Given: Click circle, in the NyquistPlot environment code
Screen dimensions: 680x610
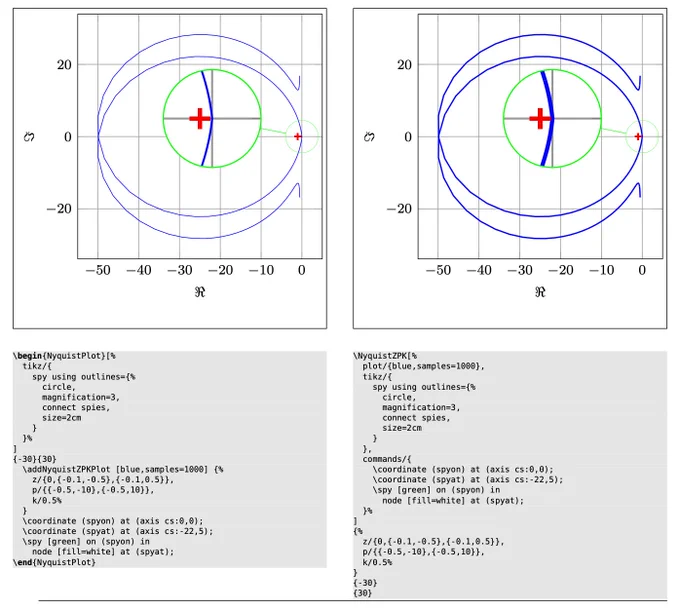Looking at the screenshot, I should (59, 387).
